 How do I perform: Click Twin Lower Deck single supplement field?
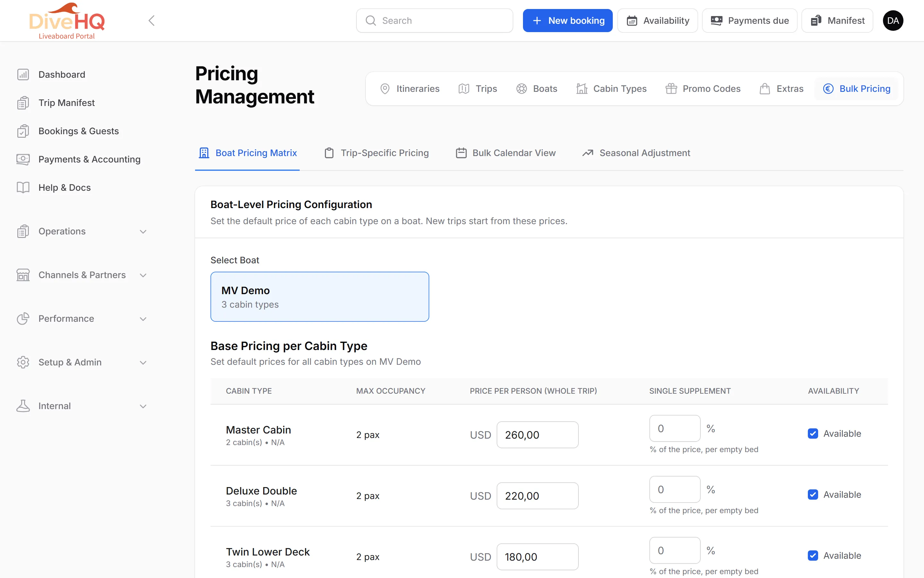pyautogui.click(x=675, y=550)
